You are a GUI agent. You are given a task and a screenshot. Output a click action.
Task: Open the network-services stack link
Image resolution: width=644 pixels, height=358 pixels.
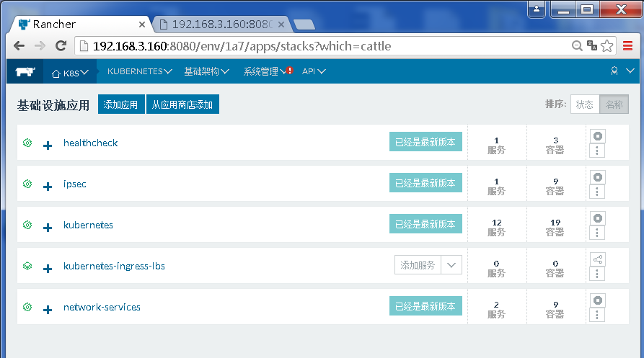(102, 307)
